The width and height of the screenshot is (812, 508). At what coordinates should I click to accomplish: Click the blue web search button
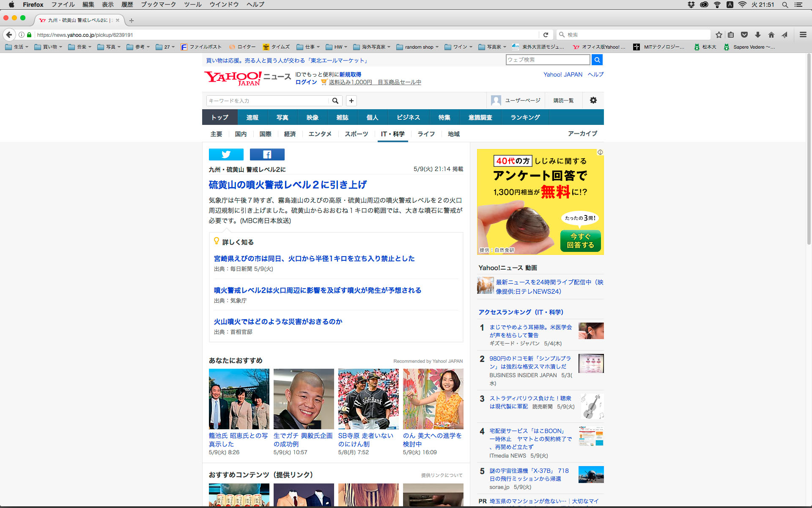[597, 60]
